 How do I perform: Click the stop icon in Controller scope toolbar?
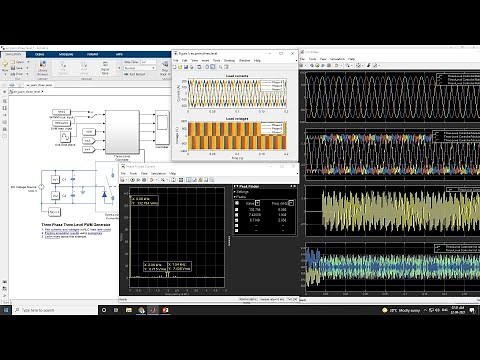329,66
